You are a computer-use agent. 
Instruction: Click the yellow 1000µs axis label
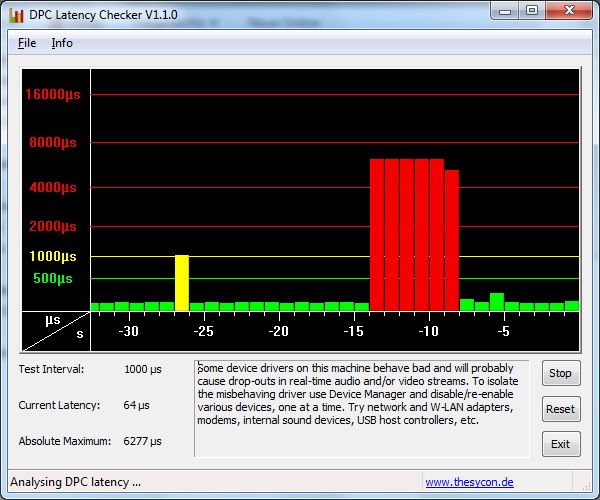53,256
